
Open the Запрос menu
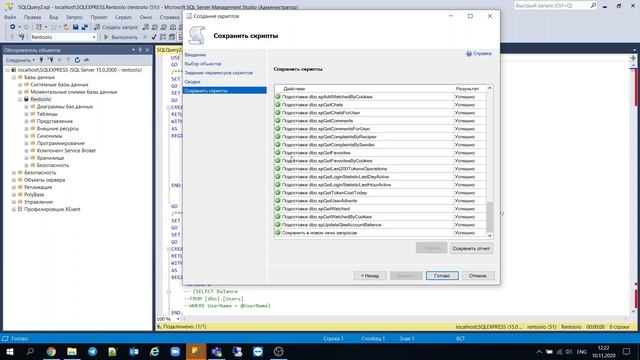[x=74, y=17]
